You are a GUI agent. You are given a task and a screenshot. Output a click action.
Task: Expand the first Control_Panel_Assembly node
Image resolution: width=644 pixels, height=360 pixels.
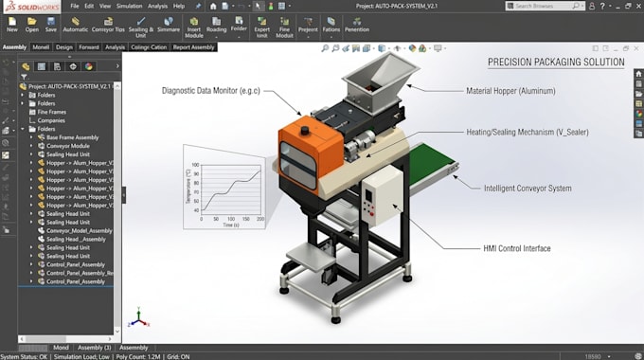pyautogui.click(x=31, y=264)
